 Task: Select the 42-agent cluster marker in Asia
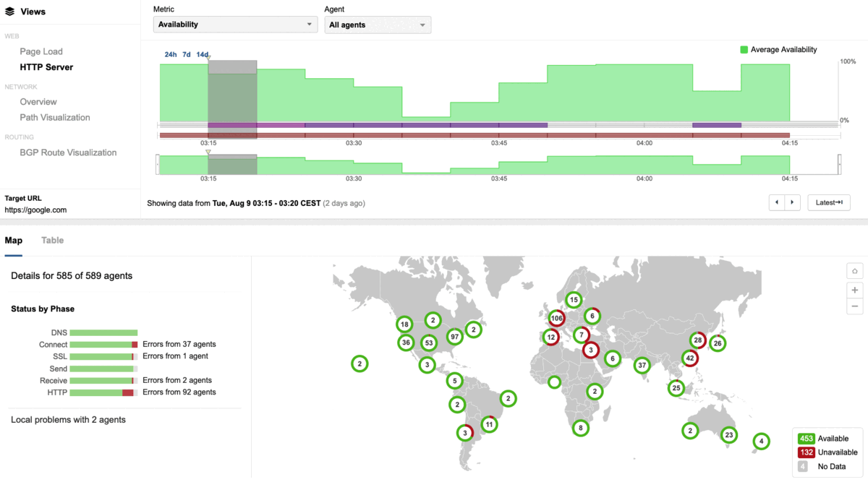(690, 358)
